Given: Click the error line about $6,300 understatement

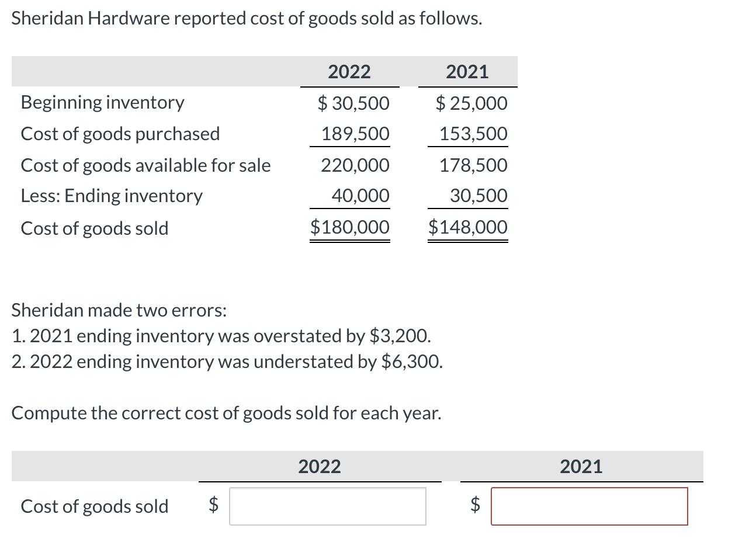Looking at the screenshot, I should pyautogui.click(x=227, y=362).
